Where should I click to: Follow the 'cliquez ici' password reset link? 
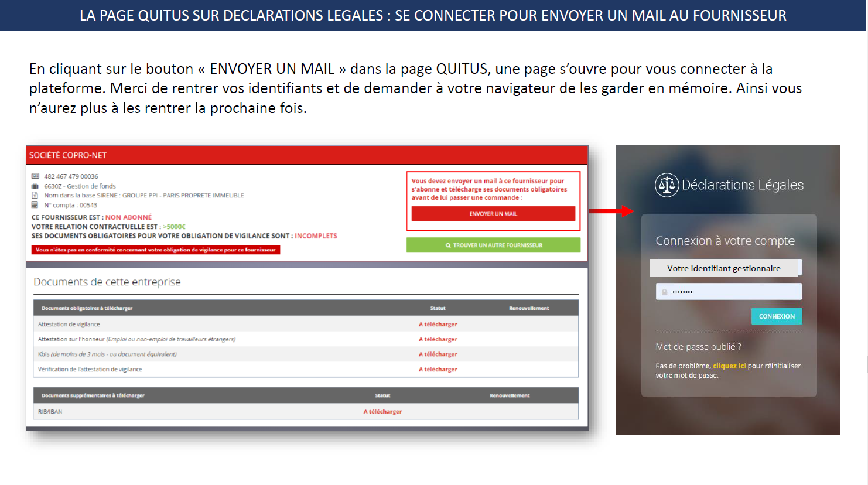pos(729,366)
